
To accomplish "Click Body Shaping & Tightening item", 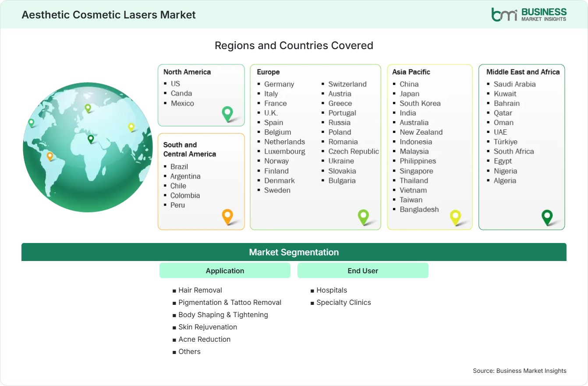I will click(x=223, y=315).
